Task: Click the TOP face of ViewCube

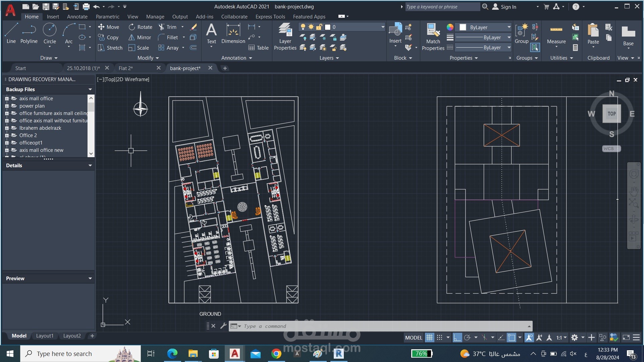Action: [x=611, y=114]
